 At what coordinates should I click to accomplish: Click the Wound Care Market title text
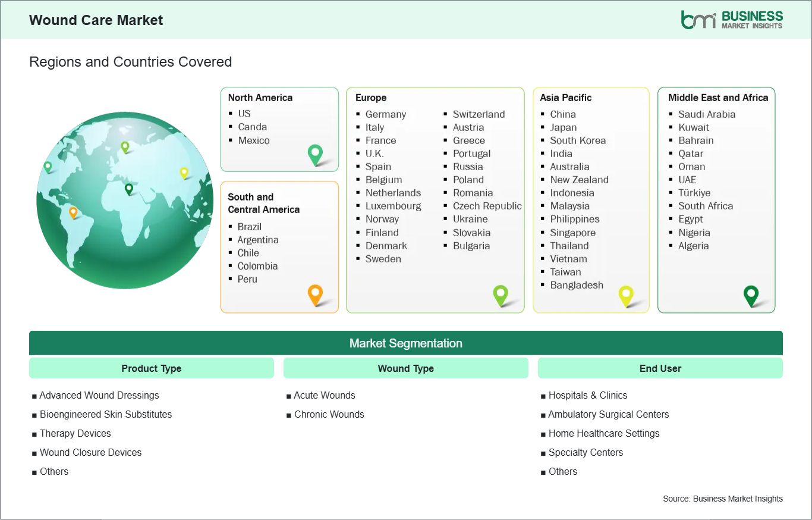coord(95,20)
